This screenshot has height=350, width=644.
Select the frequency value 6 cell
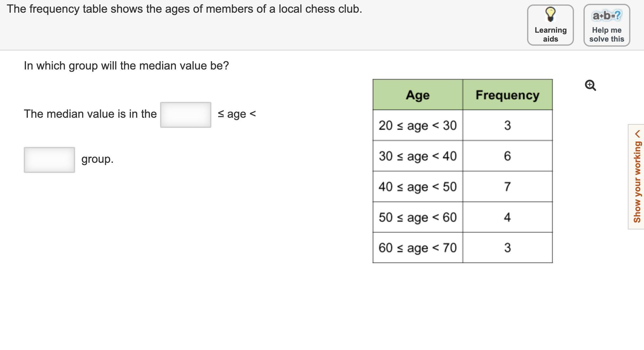pos(507,156)
